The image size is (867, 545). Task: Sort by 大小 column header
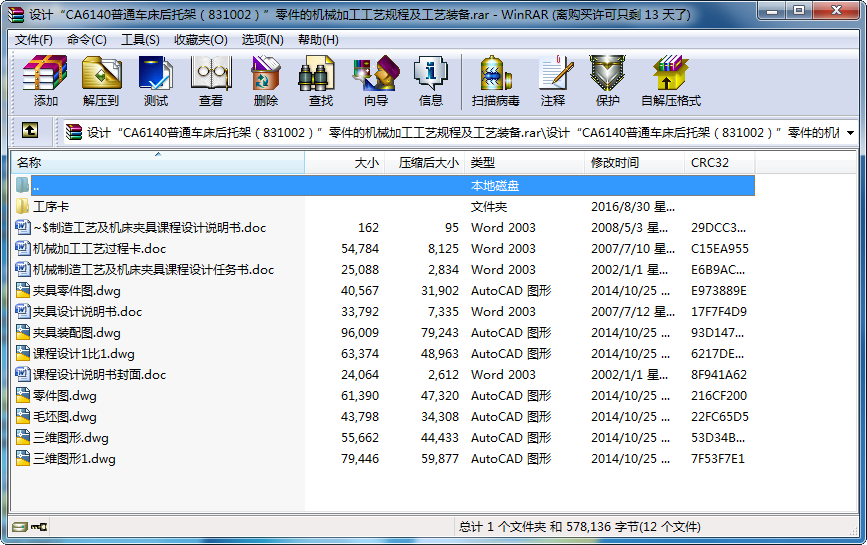[x=344, y=163]
